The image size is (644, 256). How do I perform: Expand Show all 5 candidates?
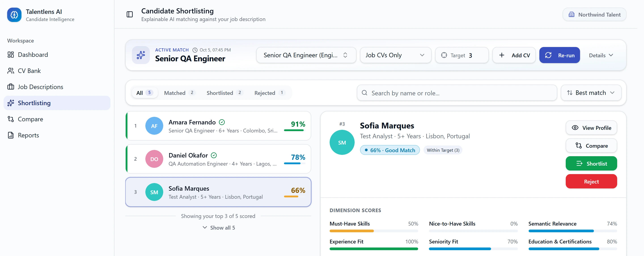(218, 228)
